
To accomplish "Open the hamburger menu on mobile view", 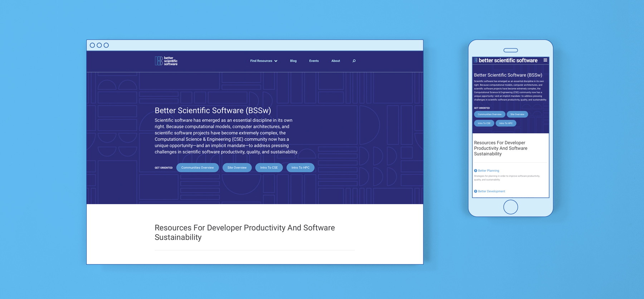I will click(x=545, y=60).
